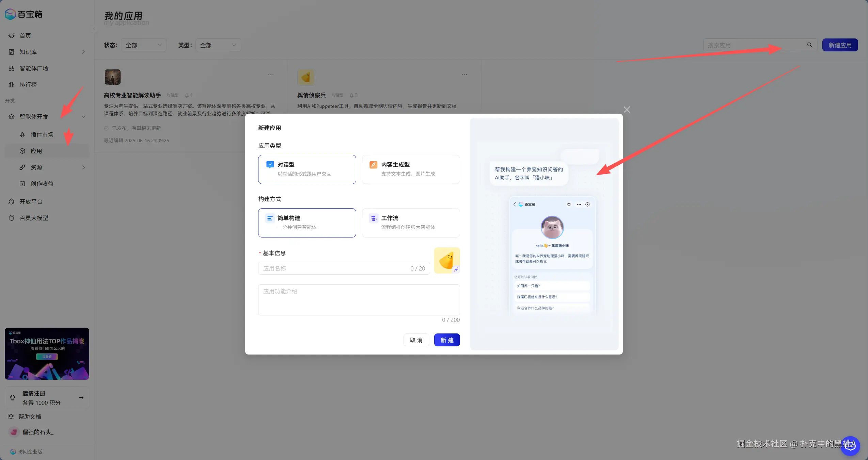Viewport: 868px width, 460px height.
Task: Open more options on 舆情侦察兵 card
Action: point(464,75)
